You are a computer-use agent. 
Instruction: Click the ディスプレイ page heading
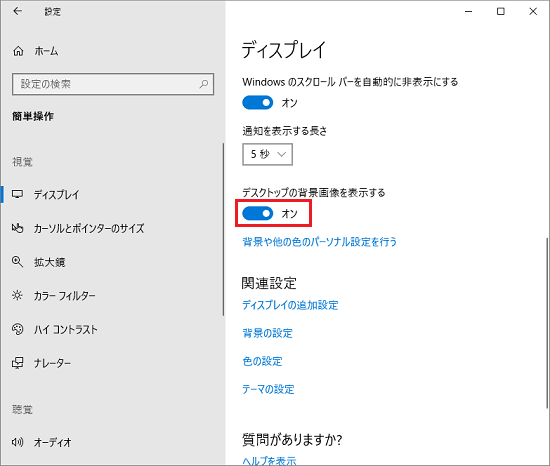pos(284,50)
